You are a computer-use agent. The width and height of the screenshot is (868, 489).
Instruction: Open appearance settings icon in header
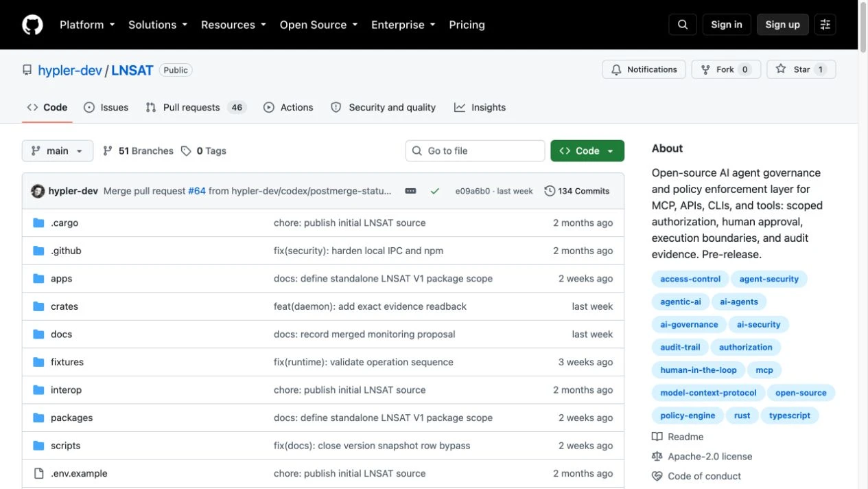pos(825,25)
